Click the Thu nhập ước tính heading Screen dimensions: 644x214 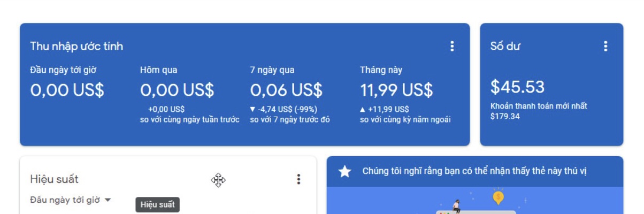76,47
